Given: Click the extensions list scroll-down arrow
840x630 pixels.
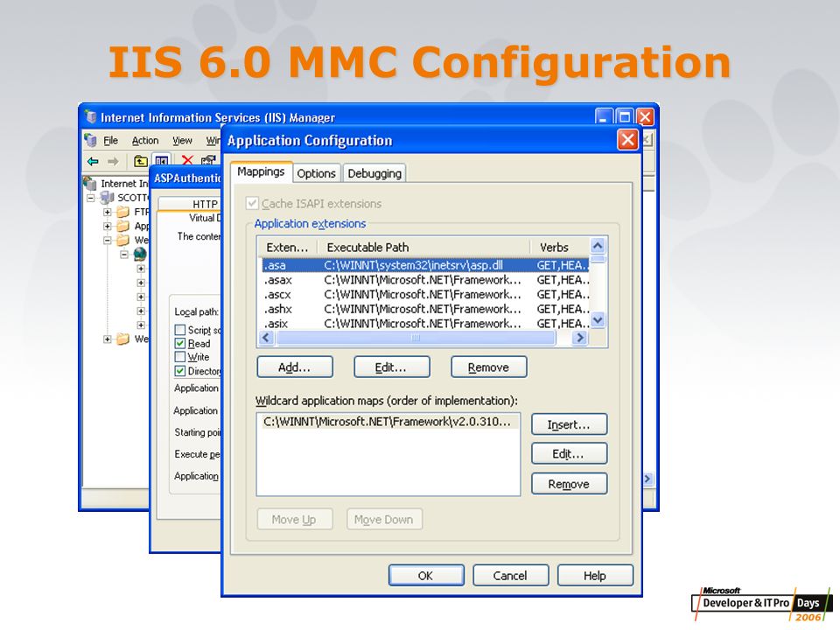Looking at the screenshot, I should (598, 320).
